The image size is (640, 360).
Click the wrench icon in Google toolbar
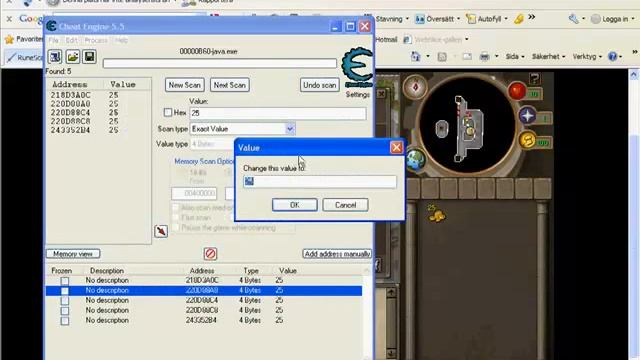click(x=573, y=19)
